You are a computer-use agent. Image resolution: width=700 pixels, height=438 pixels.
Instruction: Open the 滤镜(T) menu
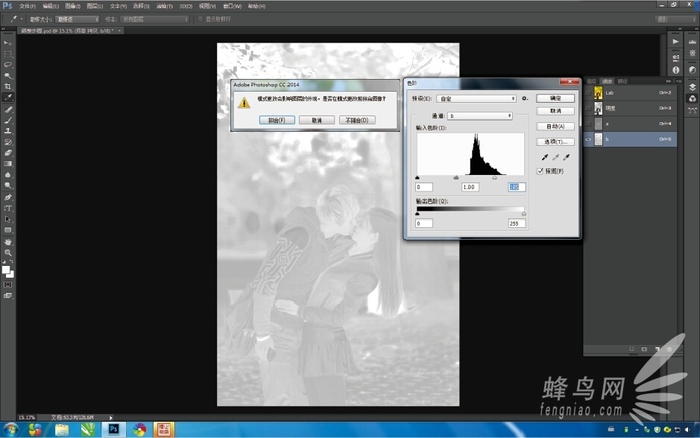165,6
